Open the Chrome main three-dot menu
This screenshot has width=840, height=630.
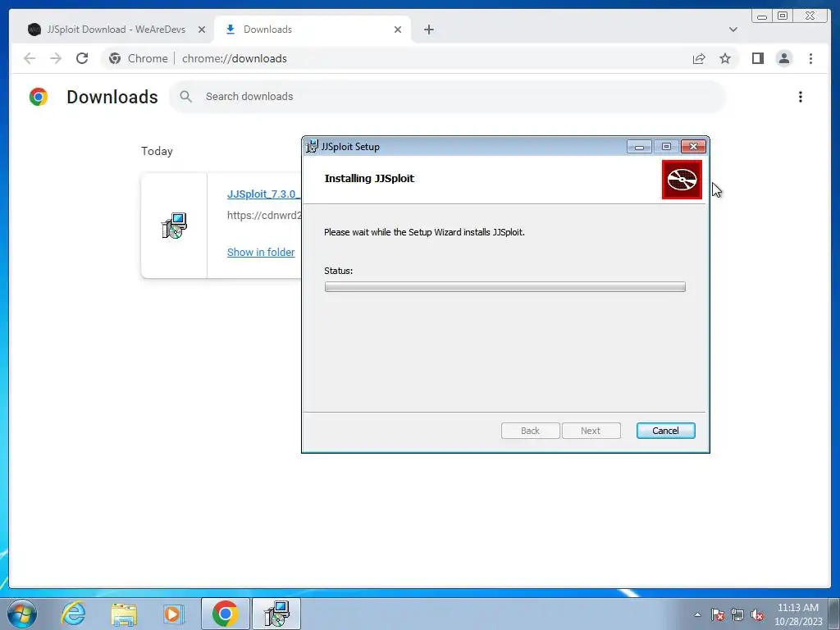click(x=810, y=58)
